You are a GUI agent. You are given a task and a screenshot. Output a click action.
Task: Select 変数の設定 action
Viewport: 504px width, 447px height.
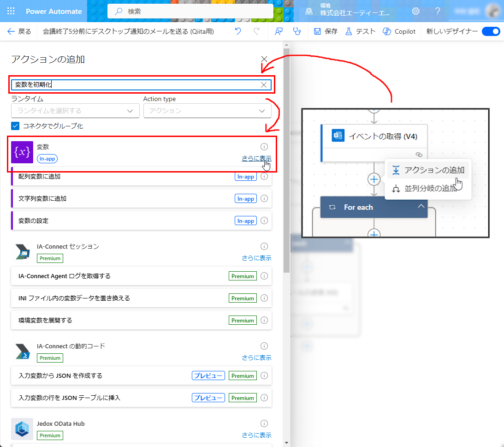(x=142, y=221)
